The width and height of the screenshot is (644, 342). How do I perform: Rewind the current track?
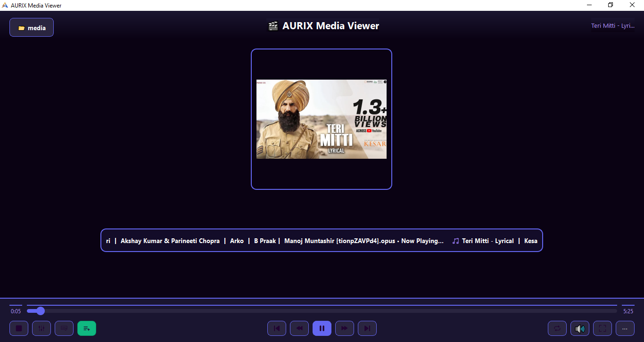click(x=299, y=328)
